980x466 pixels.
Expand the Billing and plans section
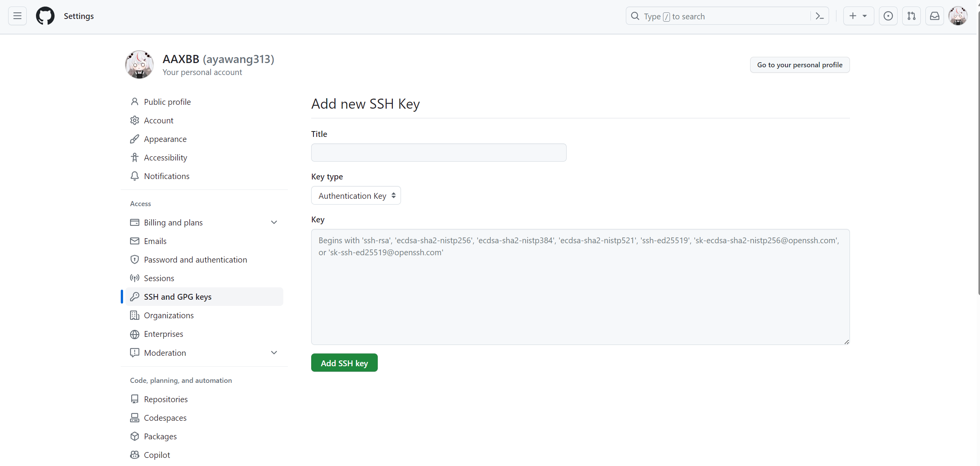point(274,222)
